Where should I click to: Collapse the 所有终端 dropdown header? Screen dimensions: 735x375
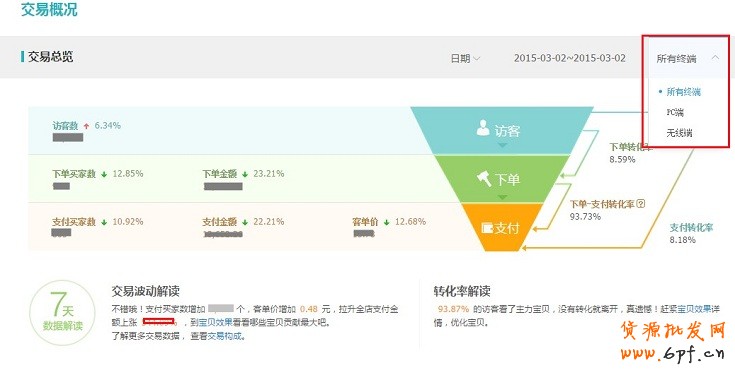(688, 58)
